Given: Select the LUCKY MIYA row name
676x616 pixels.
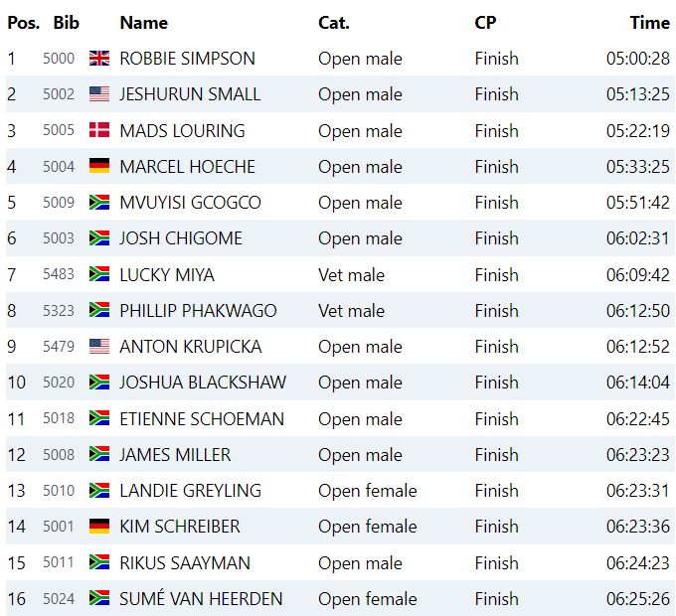Looking at the screenshot, I should point(167,275).
